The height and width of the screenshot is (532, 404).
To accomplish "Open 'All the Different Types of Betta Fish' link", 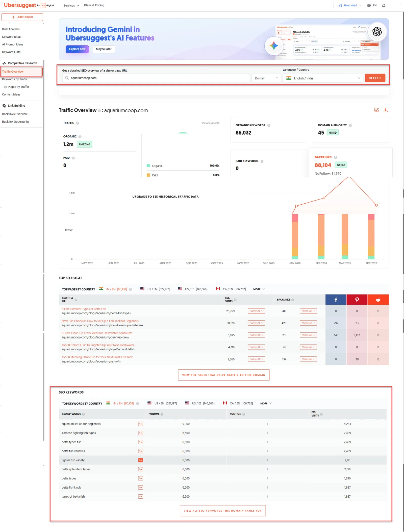I will (x=84, y=309).
